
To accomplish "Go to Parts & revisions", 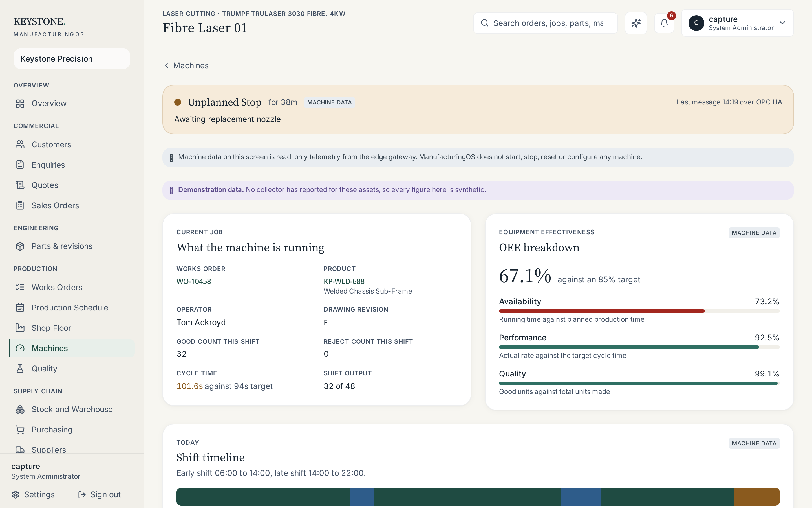I will pos(72,246).
